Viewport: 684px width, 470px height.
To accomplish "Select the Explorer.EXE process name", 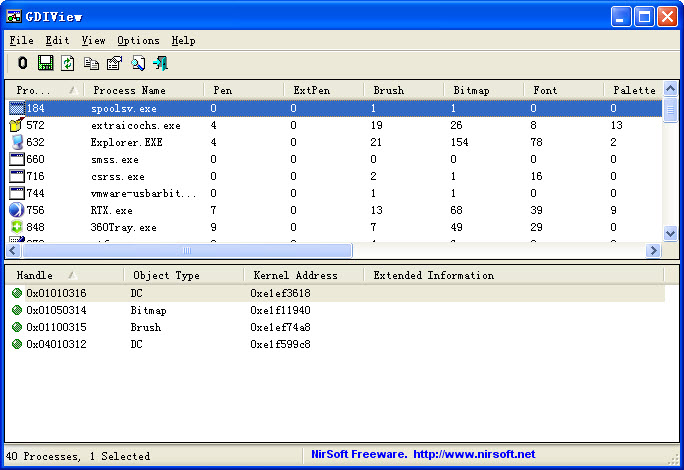I will point(127,143).
